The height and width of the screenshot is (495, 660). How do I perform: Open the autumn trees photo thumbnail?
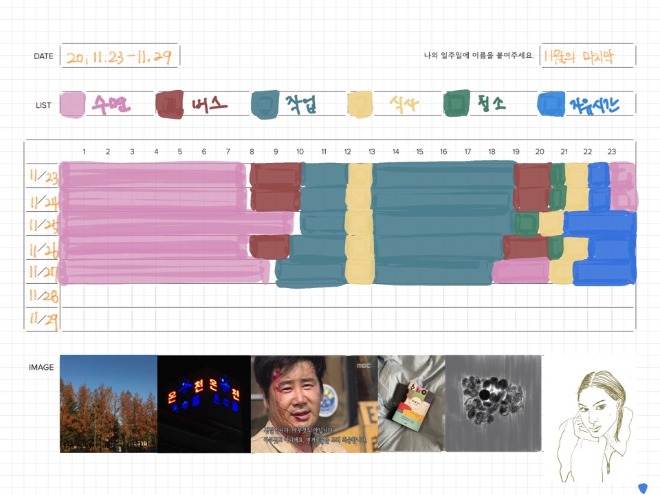pyautogui.click(x=109, y=404)
